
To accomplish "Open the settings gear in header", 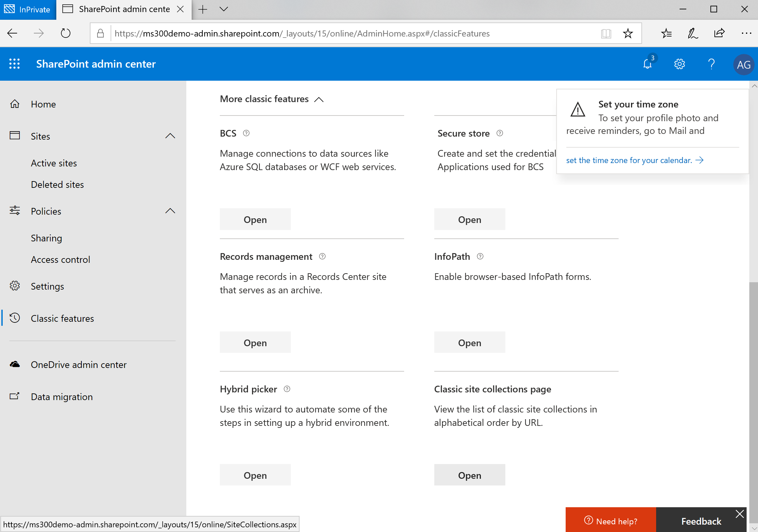I will (679, 64).
